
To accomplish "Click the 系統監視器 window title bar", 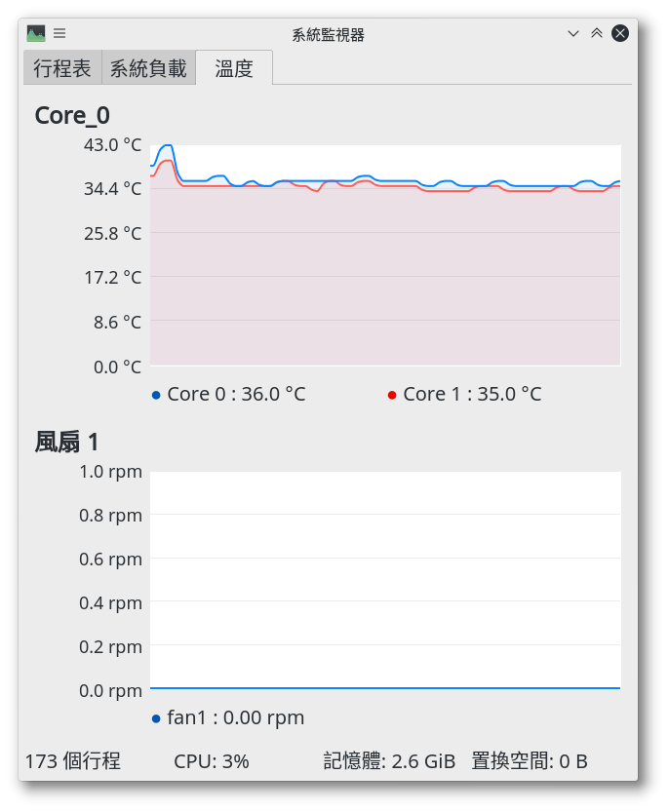I will click(x=328, y=35).
